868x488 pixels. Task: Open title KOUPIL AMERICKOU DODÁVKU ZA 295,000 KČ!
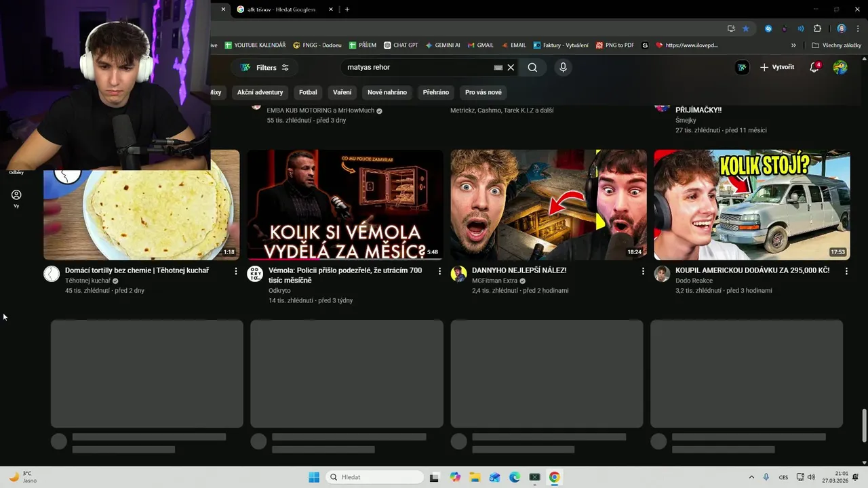[752, 270]
